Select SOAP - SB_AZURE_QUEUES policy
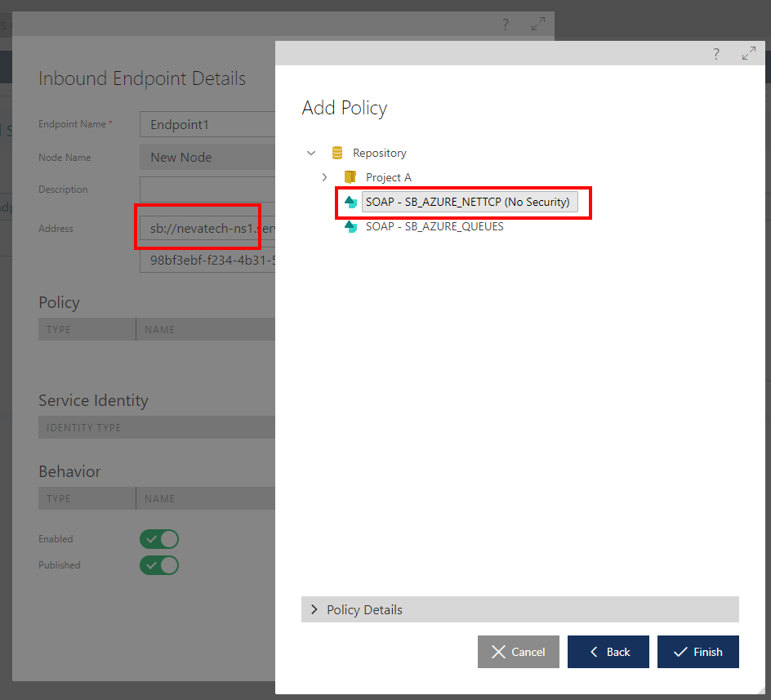 click(435, 226)
